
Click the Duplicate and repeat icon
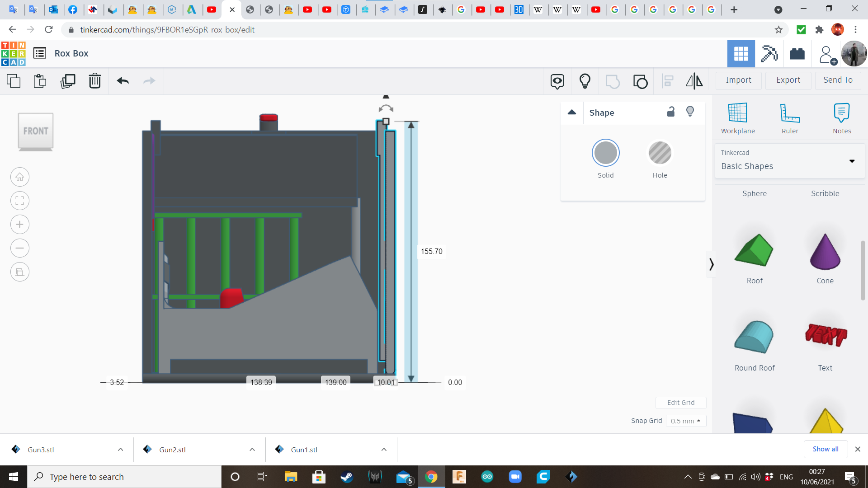tap(68, 81)
